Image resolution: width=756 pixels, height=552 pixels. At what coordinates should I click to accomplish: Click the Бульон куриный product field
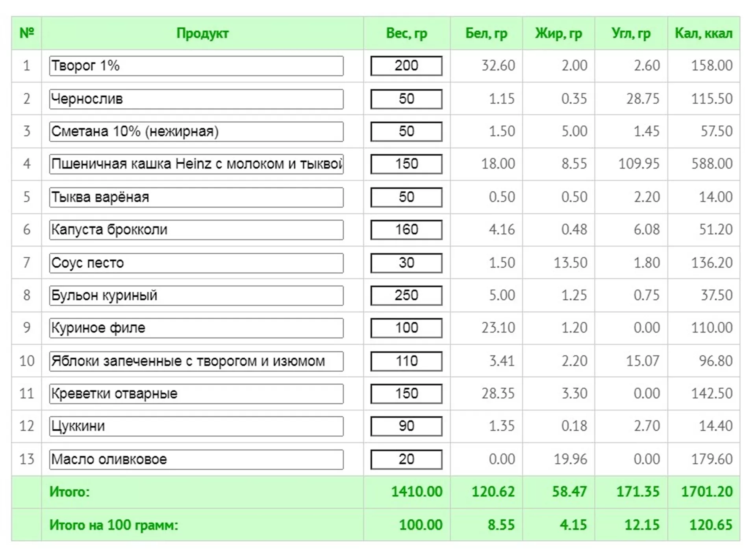pos(196,296)
